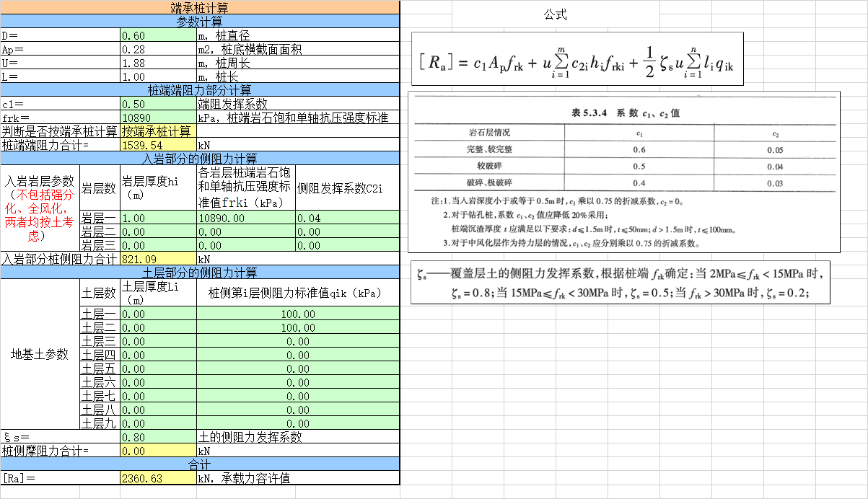This screenshot has width=868, height=499.
Task: Click the 各岩层桩端岩石饱和单轴抗压强度标准值frki header
Action: (x=246, y=188)
